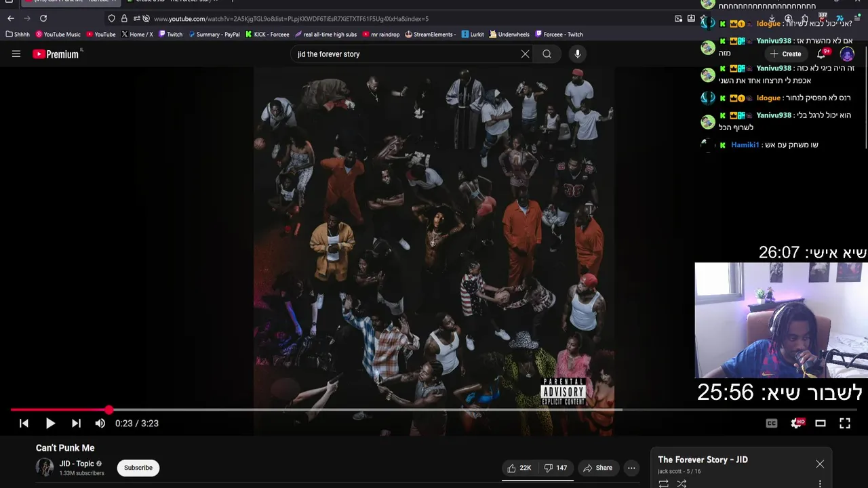The image size is (868, 488).
Task: Open the YouTube Music bookmark
Action: click(x=58, y=34)
